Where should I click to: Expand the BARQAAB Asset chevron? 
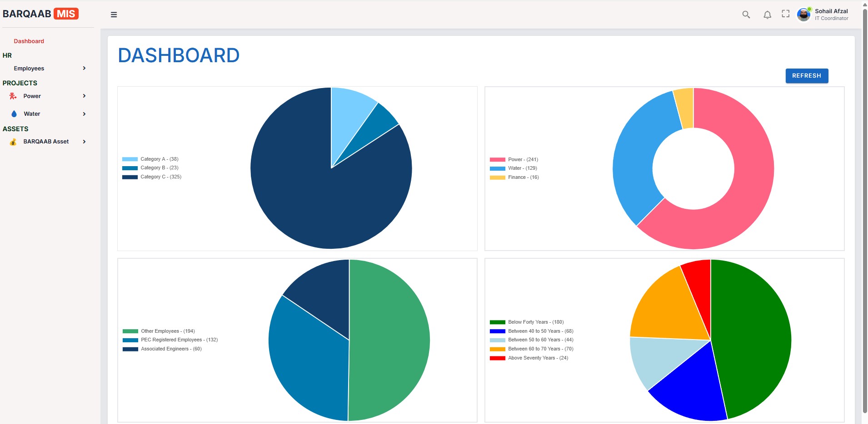[x=84, y=142]
